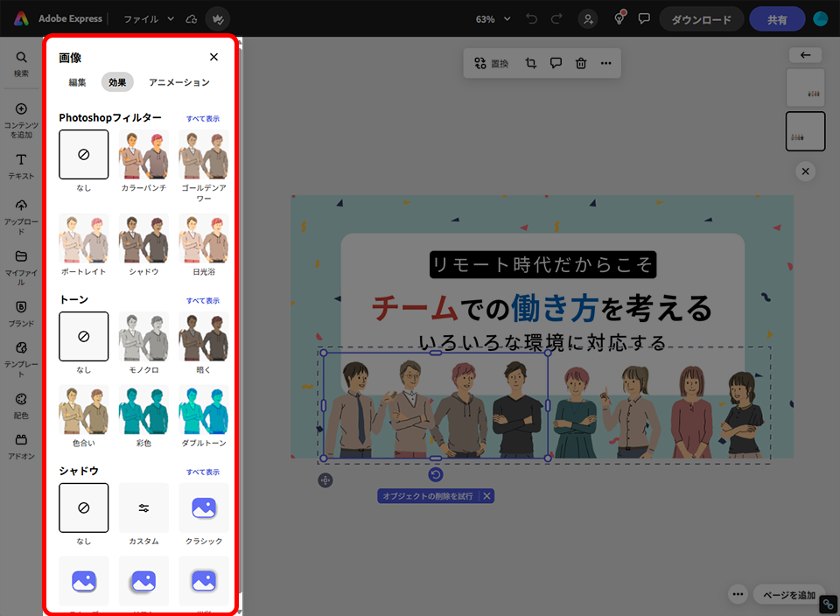This screenshot has height=616, width=840.
Task: Apply the モノクロ tone thumbnail
Action: [143, 337]
